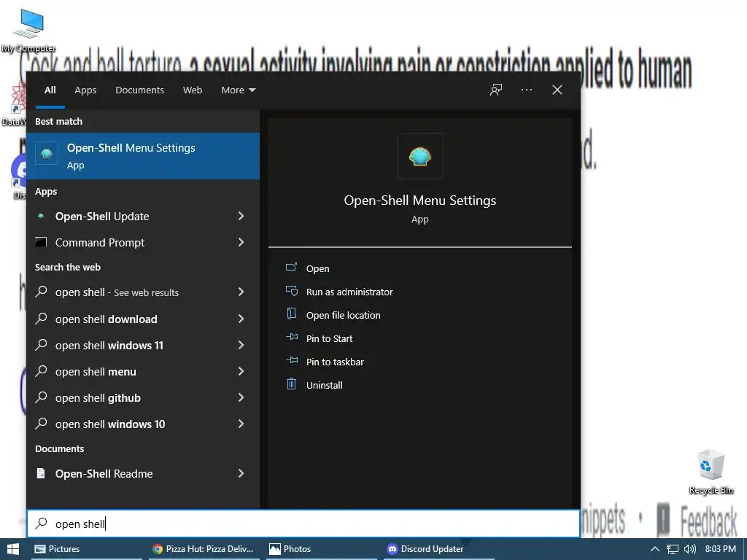
Task: Click the magnifier icon in the search box
Action: tap(42, 523)
